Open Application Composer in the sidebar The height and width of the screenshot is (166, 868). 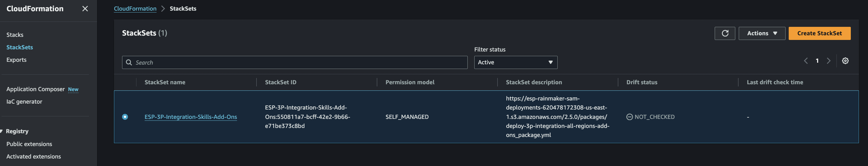pos(35,89)
